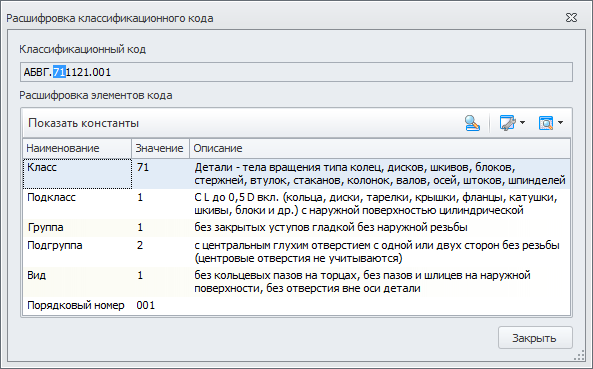Viewport: 593px width, 369px height.
Task: Click the value 71 cell
Action: click(160, 174)
